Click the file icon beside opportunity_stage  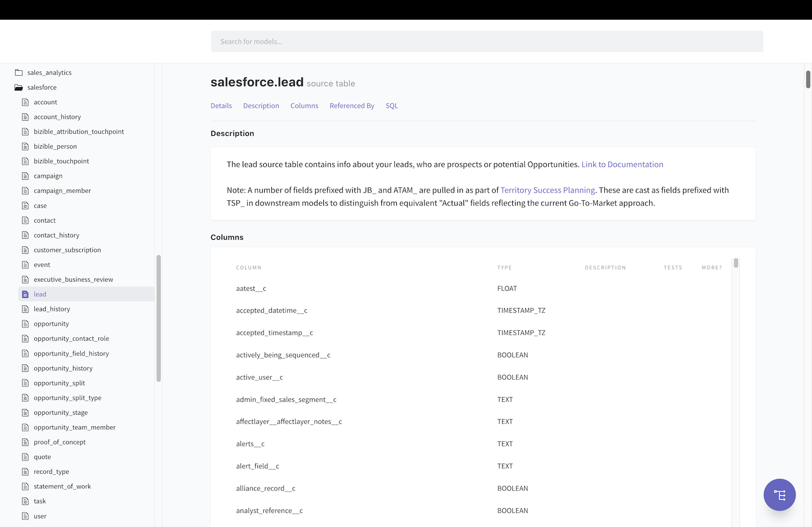(25, 413)
